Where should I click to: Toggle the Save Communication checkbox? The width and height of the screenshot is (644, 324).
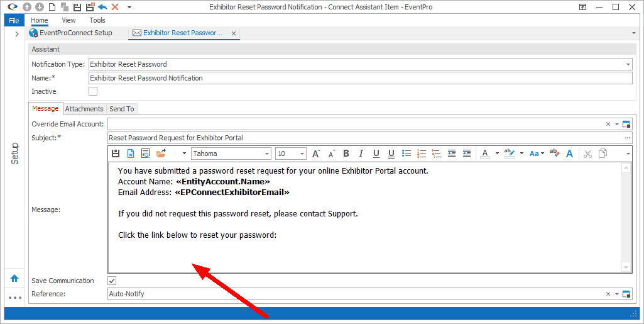pyautogui.click(x=112, y=281)
